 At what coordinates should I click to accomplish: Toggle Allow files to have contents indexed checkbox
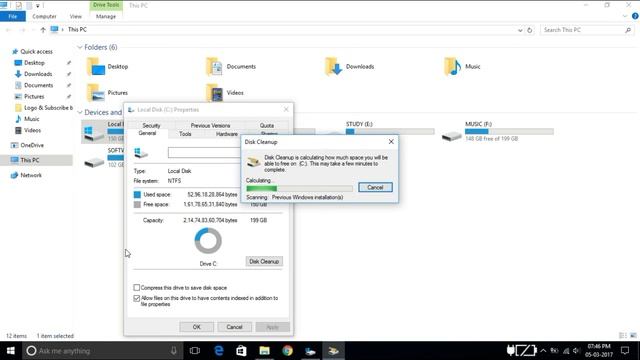137,298
